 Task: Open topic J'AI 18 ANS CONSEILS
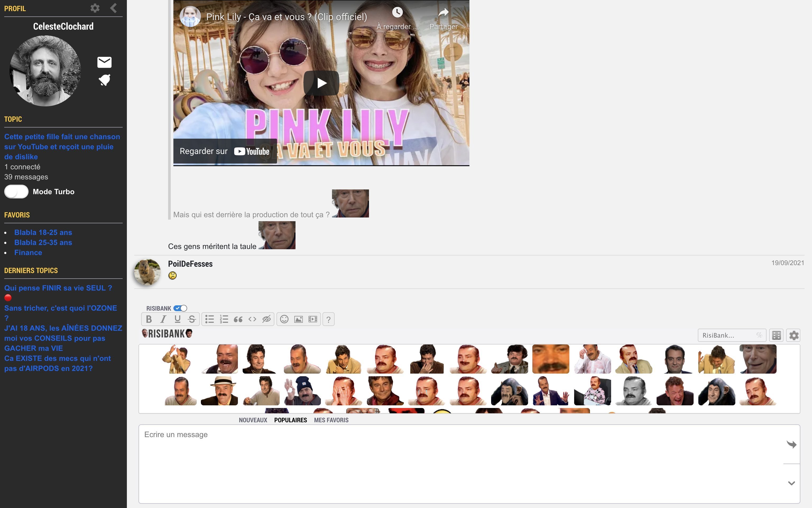(x=63, y=338)
